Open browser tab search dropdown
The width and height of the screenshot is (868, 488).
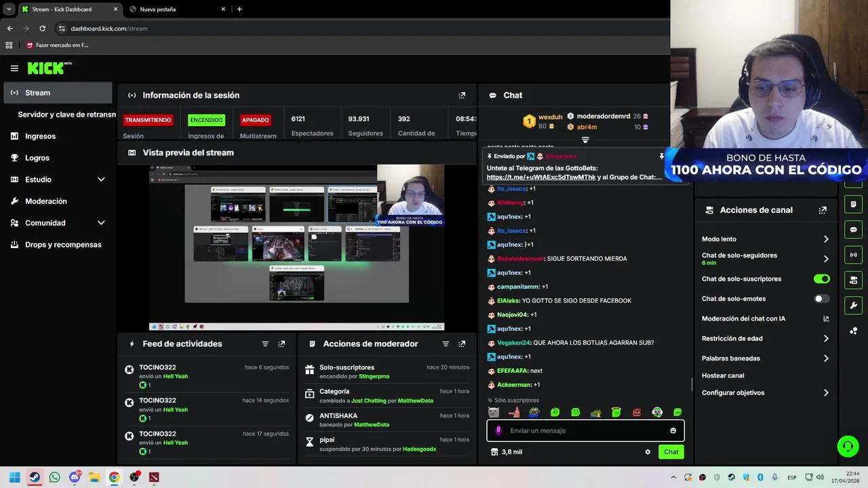pyautogui.click(x=9, y=9)
